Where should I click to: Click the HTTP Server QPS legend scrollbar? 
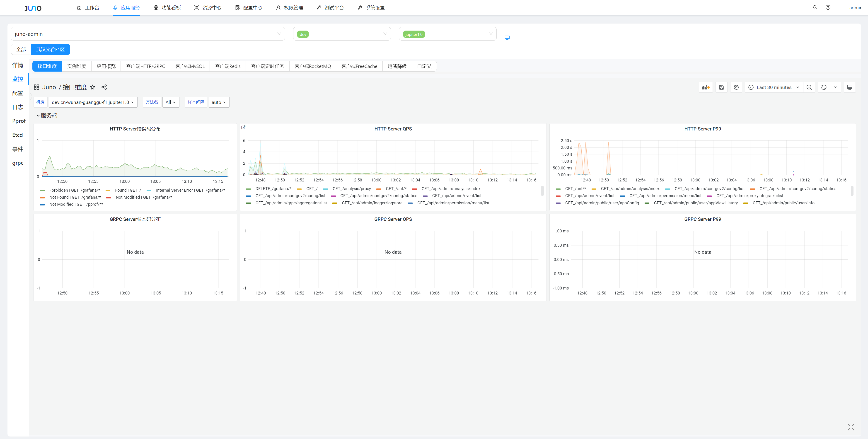[x=542, y=191]
